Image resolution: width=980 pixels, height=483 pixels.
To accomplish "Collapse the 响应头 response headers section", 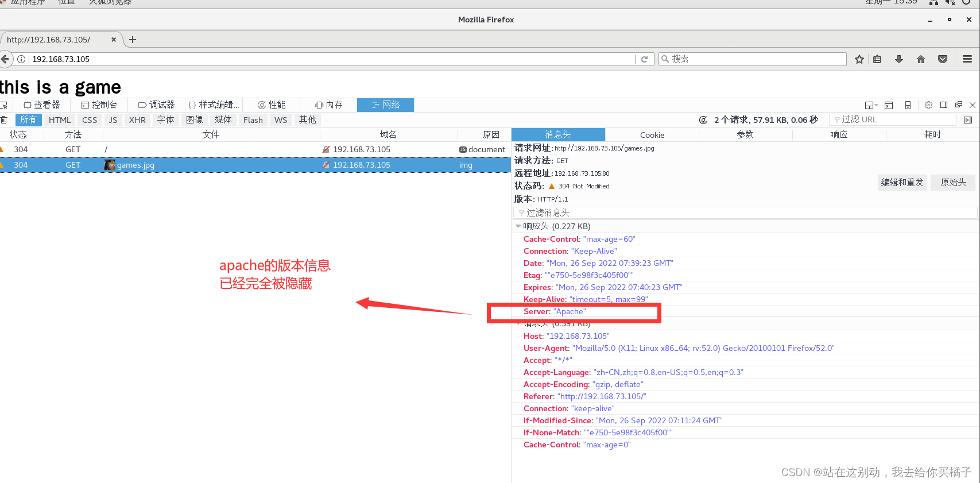I will (x=518, y=226).
